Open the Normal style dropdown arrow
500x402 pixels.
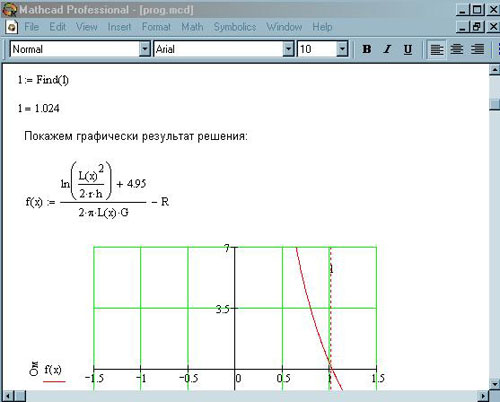144,49
